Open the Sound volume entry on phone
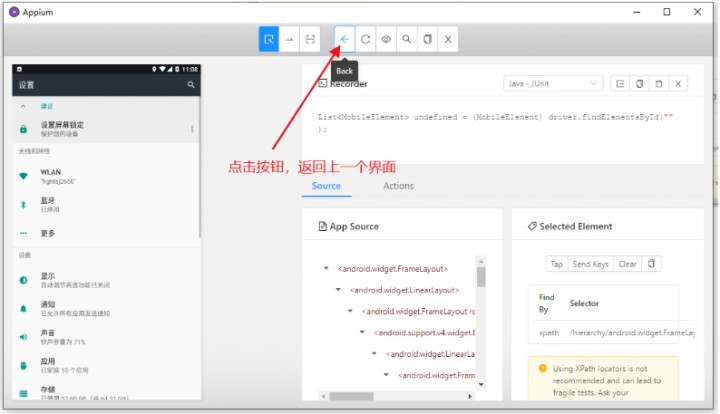720x414 pixels. point(107,337)
